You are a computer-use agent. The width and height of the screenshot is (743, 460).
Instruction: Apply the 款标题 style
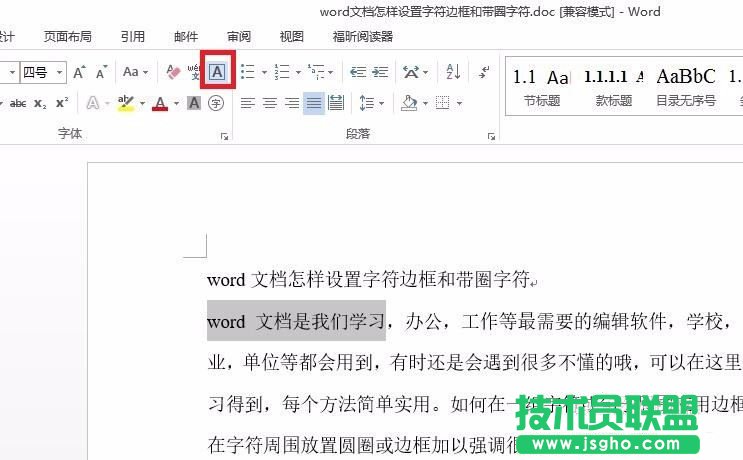(x=614, y=86)
